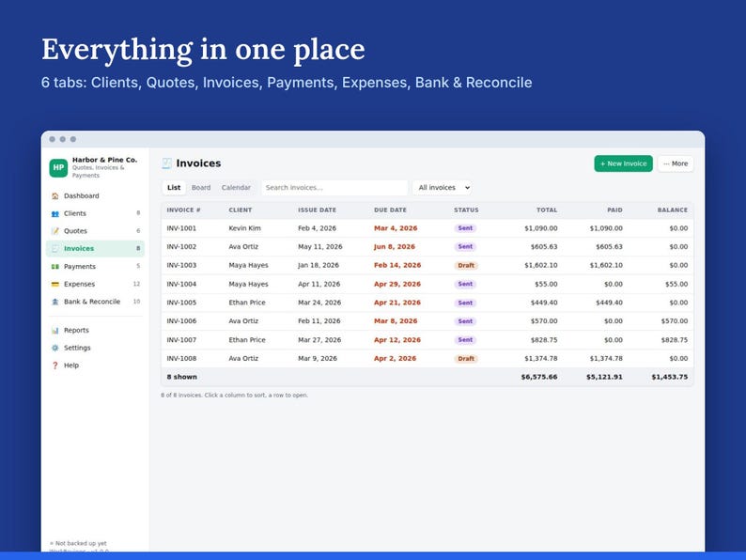The height and width of the screenshot is (560, 746).
Task: Open invoice INV-1008
Action: [427, 358]
